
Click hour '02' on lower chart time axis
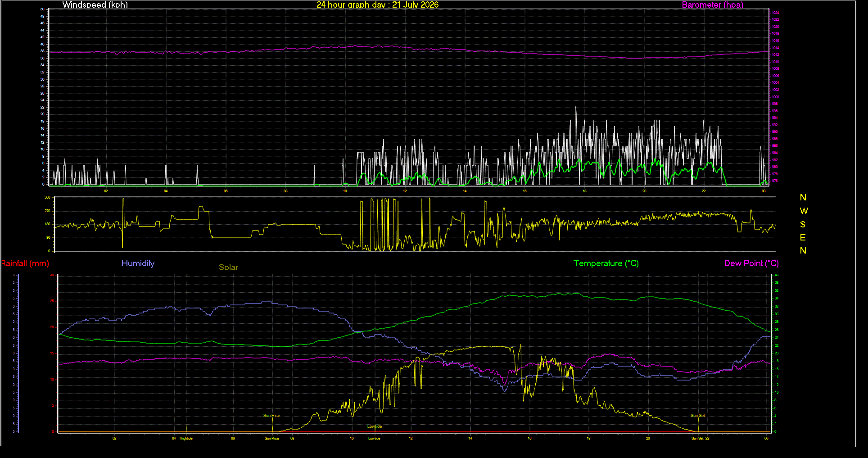point(114,438)
